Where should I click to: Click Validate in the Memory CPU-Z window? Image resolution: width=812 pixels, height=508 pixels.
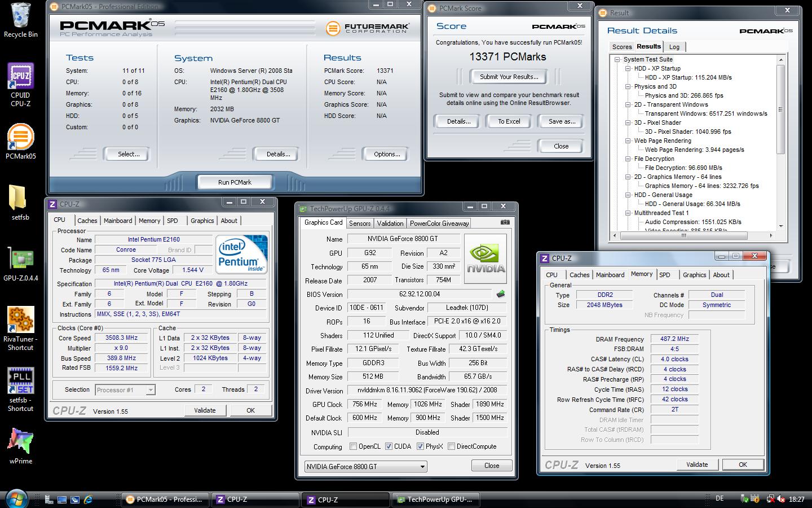pyautogui.click(x=697, y=465)
